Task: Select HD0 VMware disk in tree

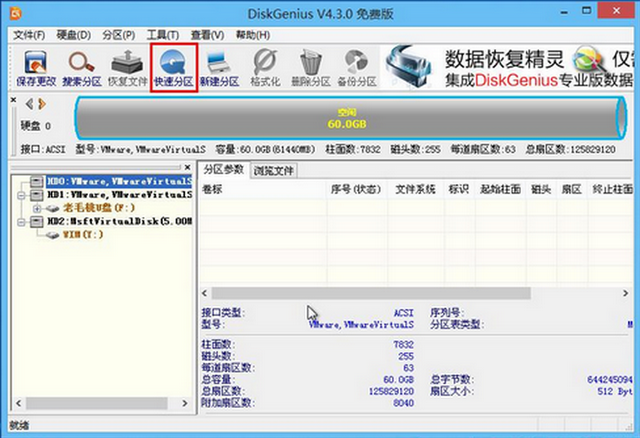Action: [x=119, y=181]
